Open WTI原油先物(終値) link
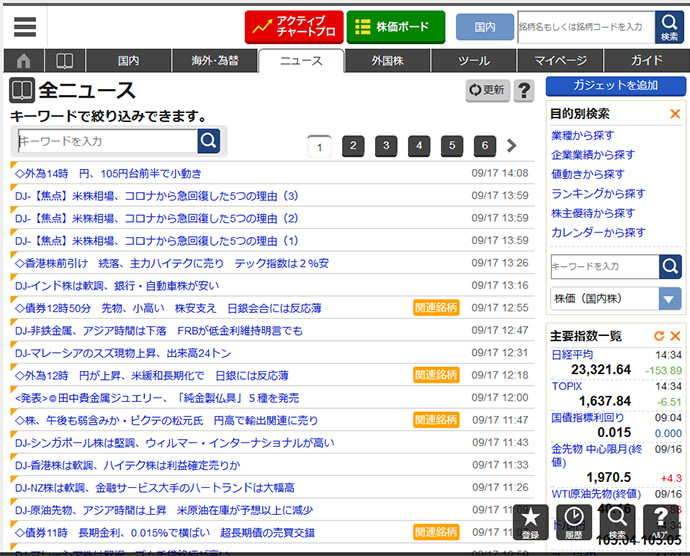This screenshot has height=556, width=690. click(596, 493)
